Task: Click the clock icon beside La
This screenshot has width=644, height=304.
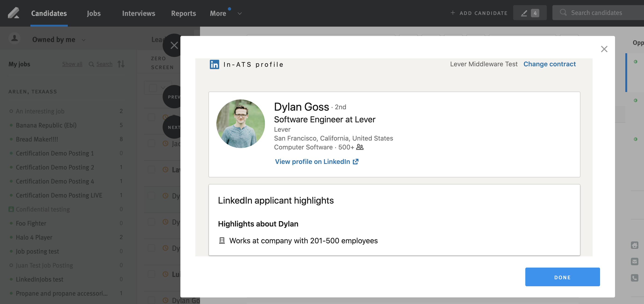Action: click(x=165, y=169)
